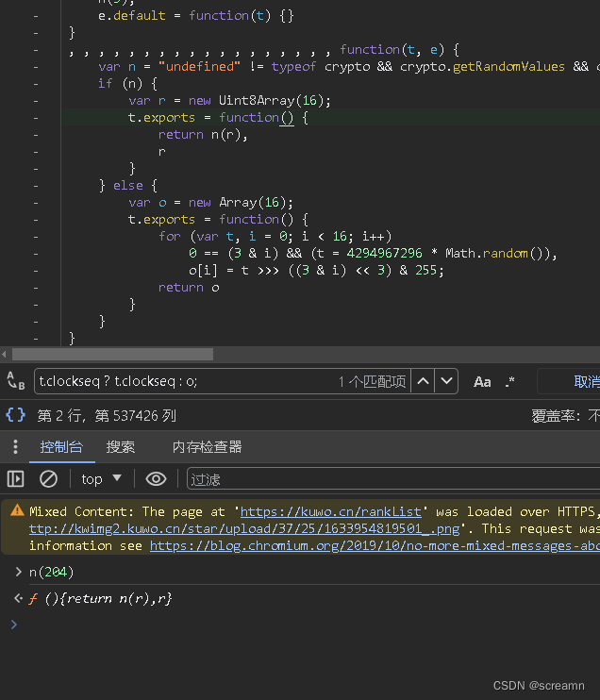The height and width of the screenshot is (700, 600).
Task: Click the getRandomValues code line
Action: 348,67
